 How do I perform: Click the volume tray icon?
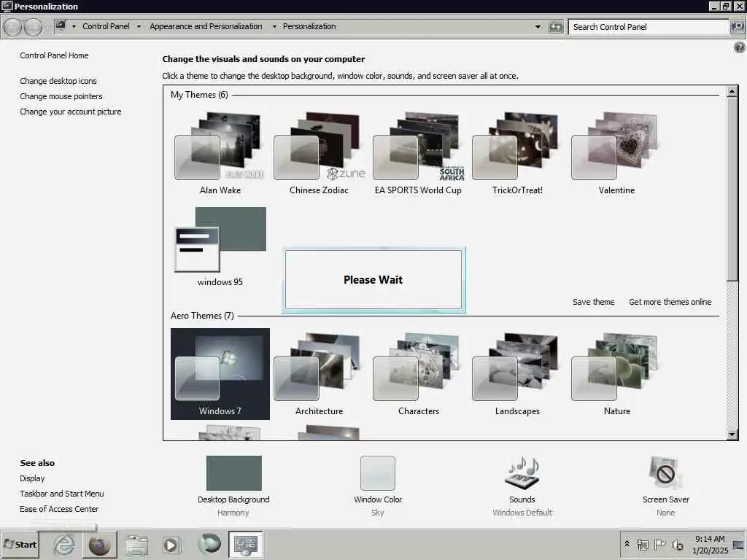pyautogui.click(x=677, y=544)
